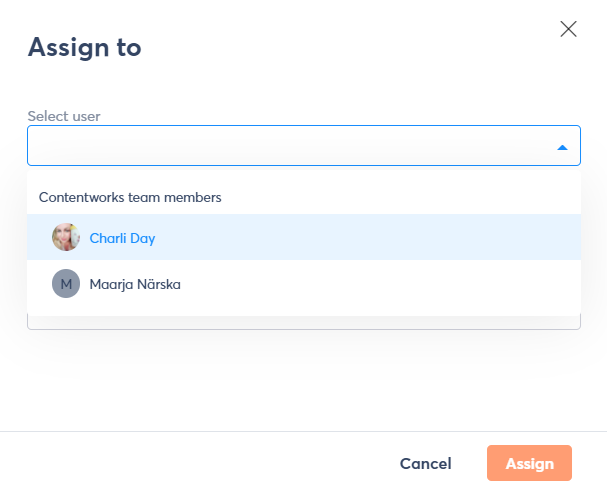Select Charli Day's profile photo avatar
Screen dimensions: 607x487
coord(66,238)
